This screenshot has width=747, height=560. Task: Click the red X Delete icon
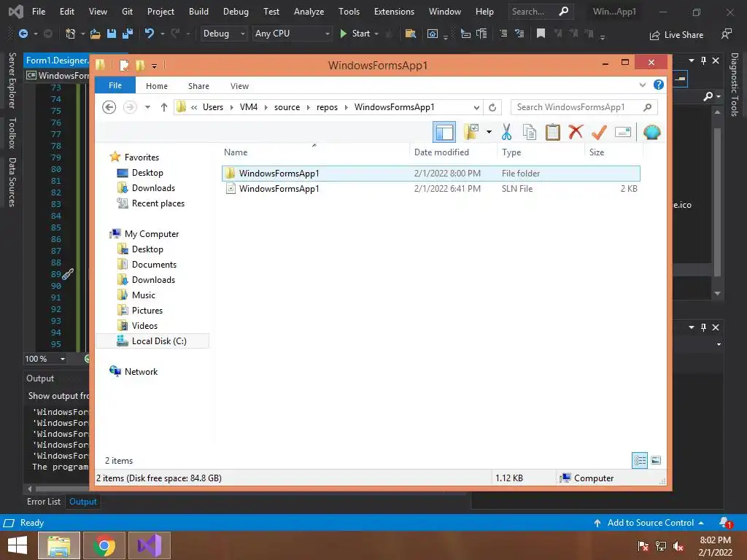pos(576,131)
